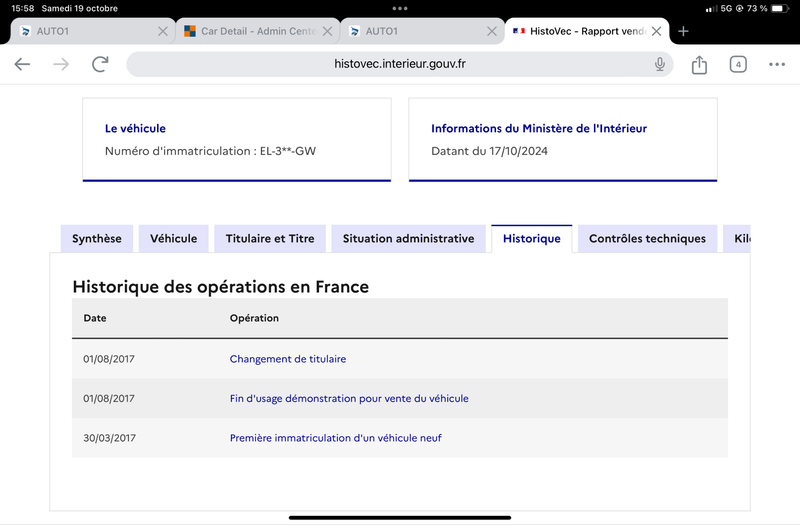
Task: Click Première immatriculation d'un véhicule neuf
Action: (336, 438)
